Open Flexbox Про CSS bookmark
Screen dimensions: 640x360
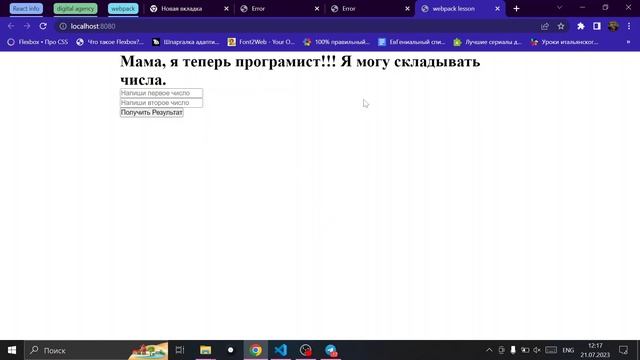(x=38, y=42)
